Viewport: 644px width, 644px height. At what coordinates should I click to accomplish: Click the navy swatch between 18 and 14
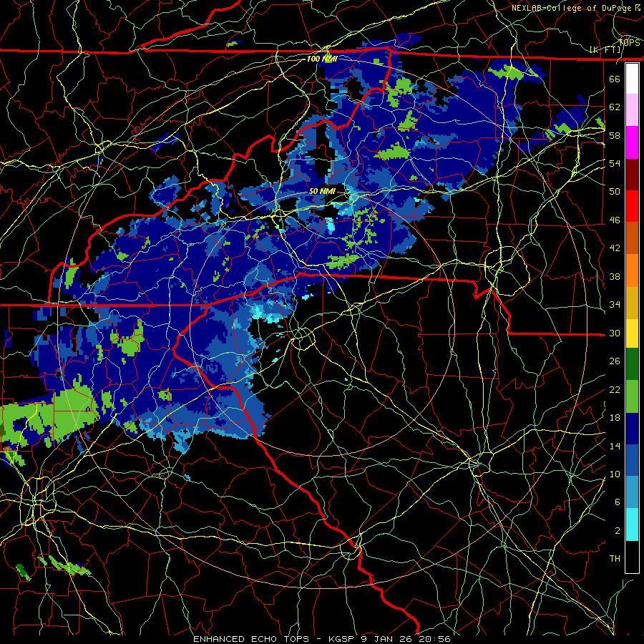tap(632, 429)
